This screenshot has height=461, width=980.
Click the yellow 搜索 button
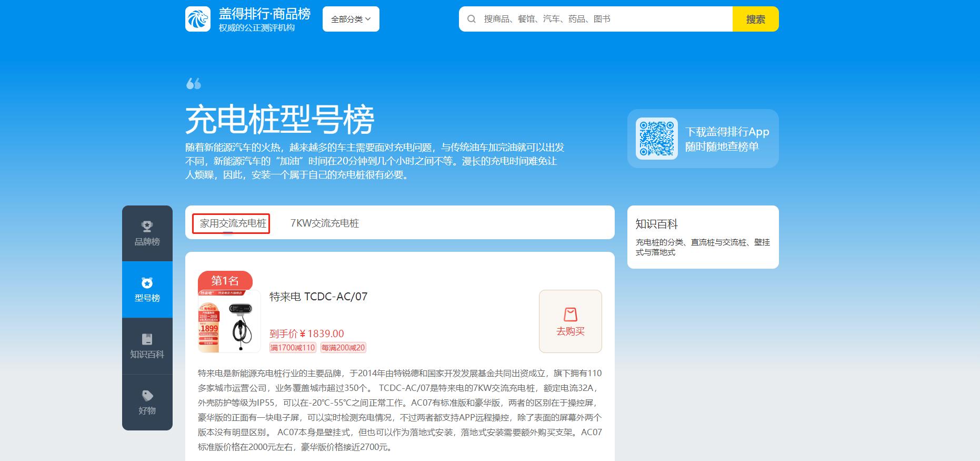click(x=756, y=19)
